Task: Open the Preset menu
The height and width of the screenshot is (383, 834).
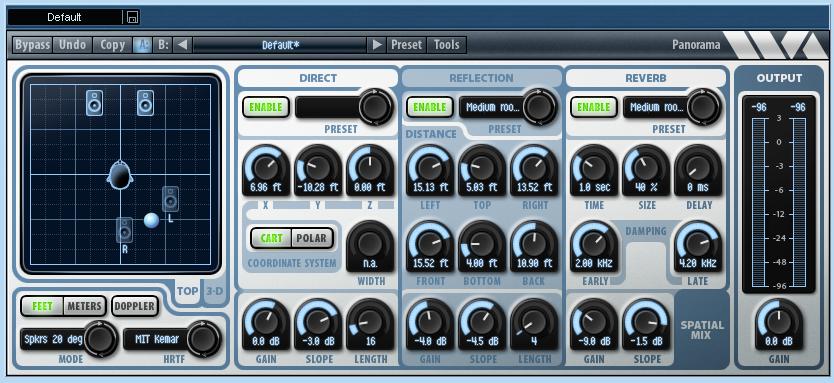Action: pos(406,45)
